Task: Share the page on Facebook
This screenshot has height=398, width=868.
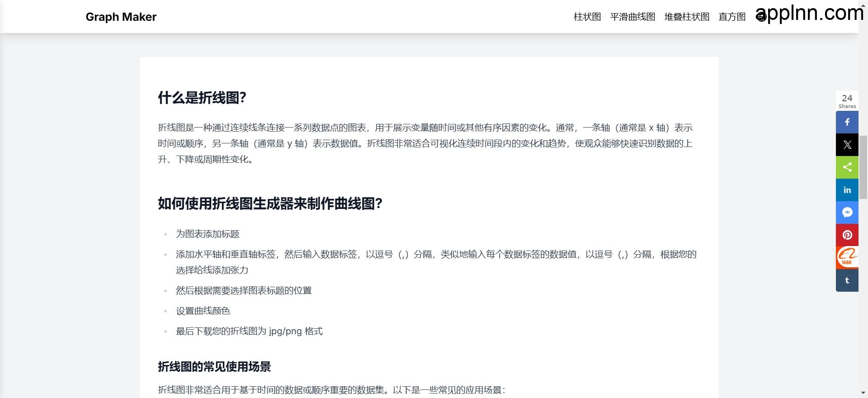Action: pos(847,122)
